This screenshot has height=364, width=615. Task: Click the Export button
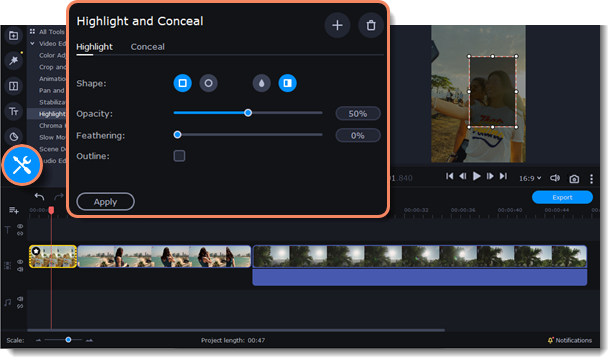pos(562,197)
